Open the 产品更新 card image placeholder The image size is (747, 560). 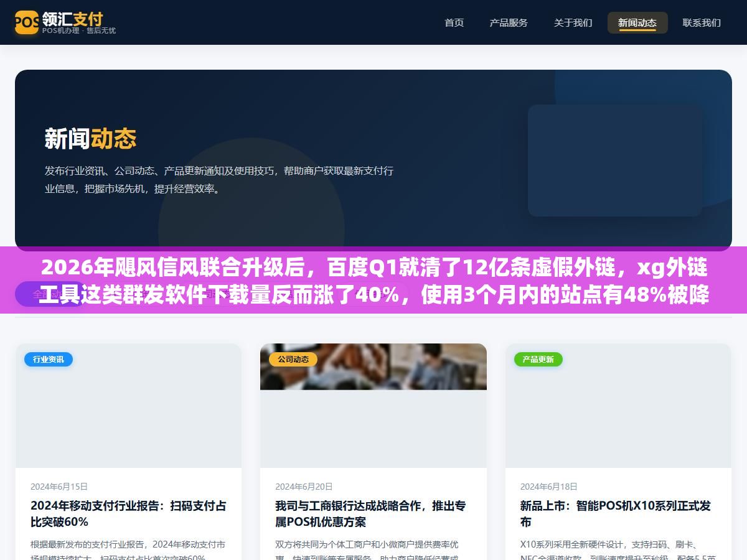(x=618, y=406)
